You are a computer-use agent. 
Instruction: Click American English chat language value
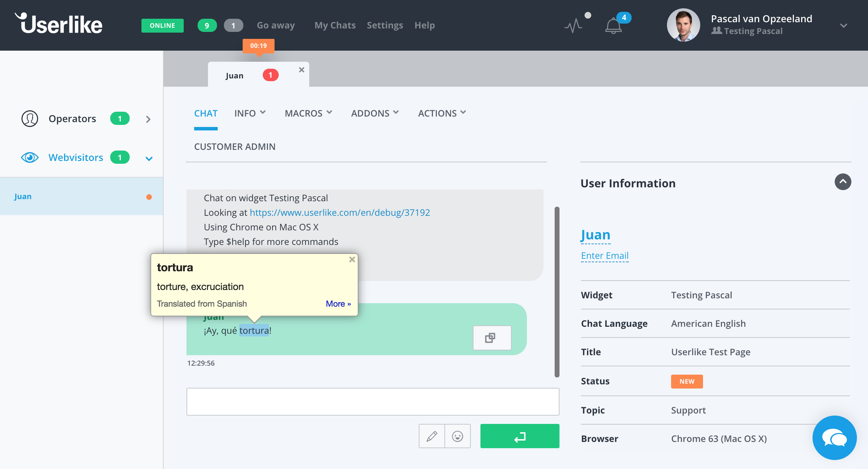(708, 323)
